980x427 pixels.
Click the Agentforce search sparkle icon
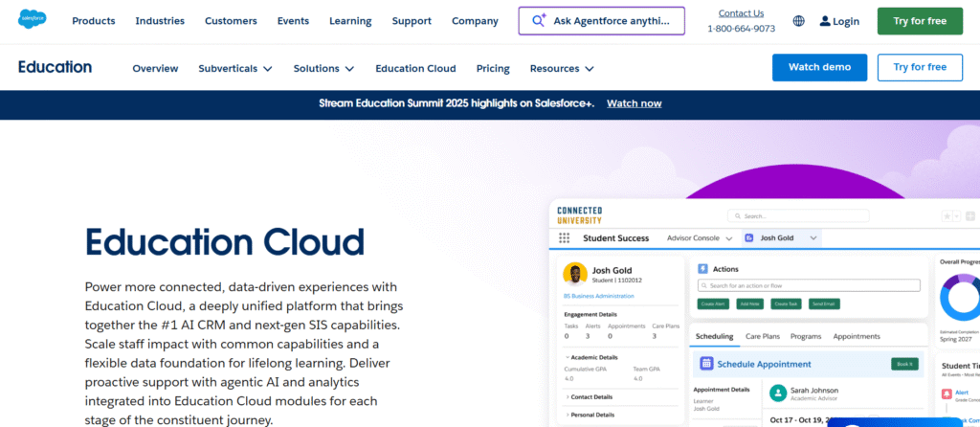point(539,21)
